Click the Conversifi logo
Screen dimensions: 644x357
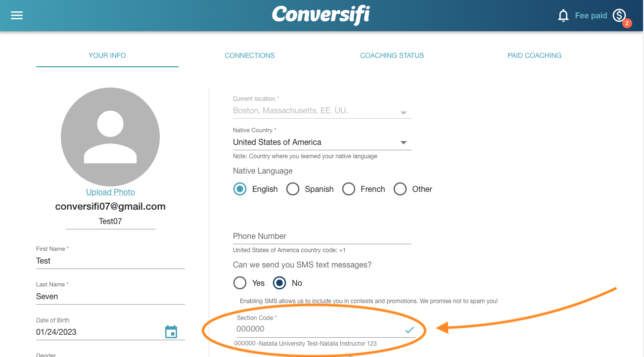(321, 15)
